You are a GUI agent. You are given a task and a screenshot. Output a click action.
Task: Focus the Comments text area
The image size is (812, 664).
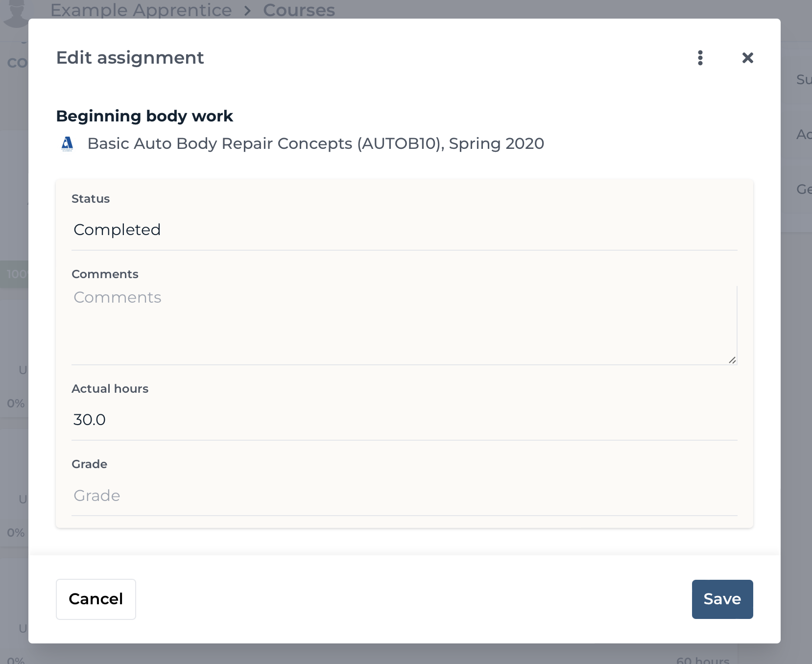click(404, 325)
